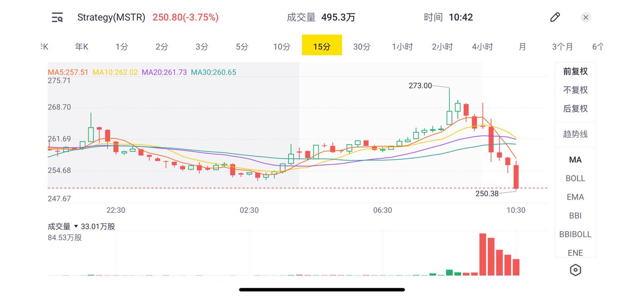
Task: Tap the 22:30 time axis label
Action: click(116, 210)
